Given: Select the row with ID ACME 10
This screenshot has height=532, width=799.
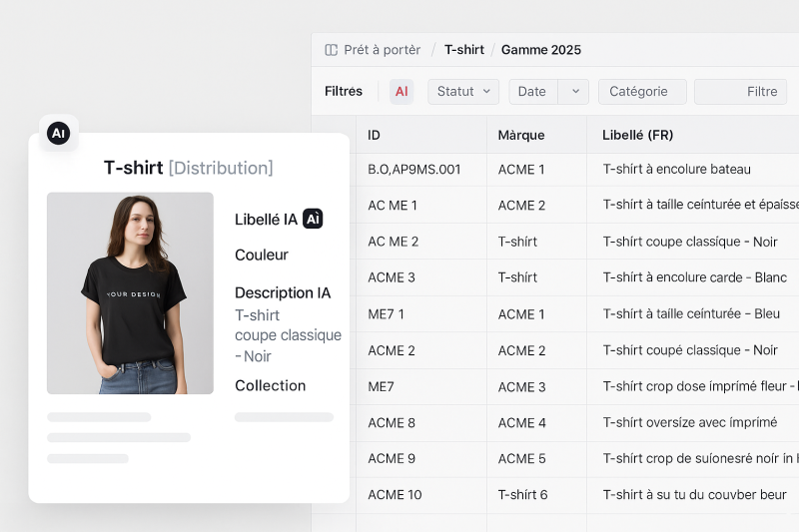Looking at the screenshot, I should pyautogui.click(x=395, y=495).
